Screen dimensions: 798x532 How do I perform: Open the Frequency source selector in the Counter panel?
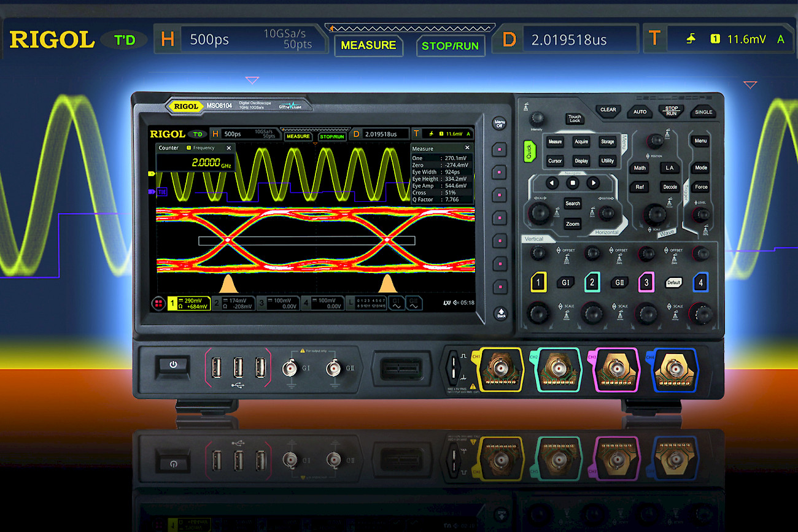pyautogui.click(x=201, y=148)
